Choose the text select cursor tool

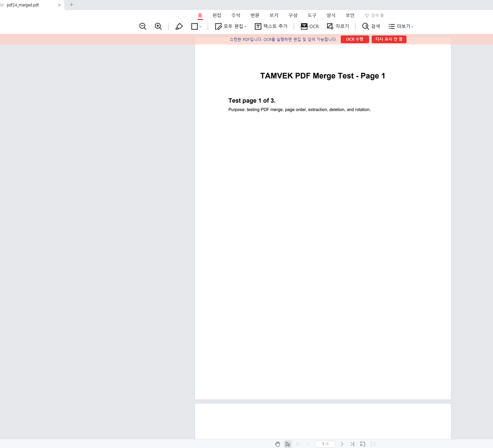(288, 444)
